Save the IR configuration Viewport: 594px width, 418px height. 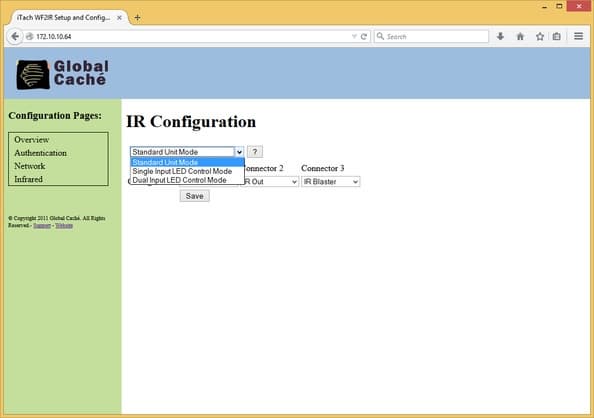194,196
